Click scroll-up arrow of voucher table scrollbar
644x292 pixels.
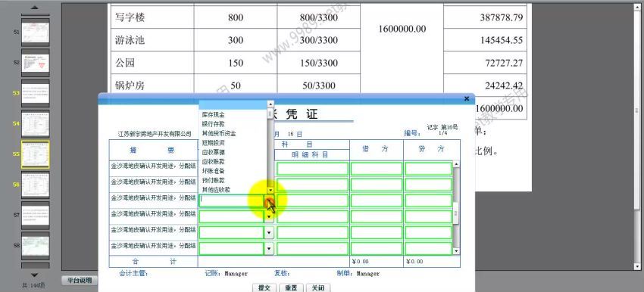[456, 164]
